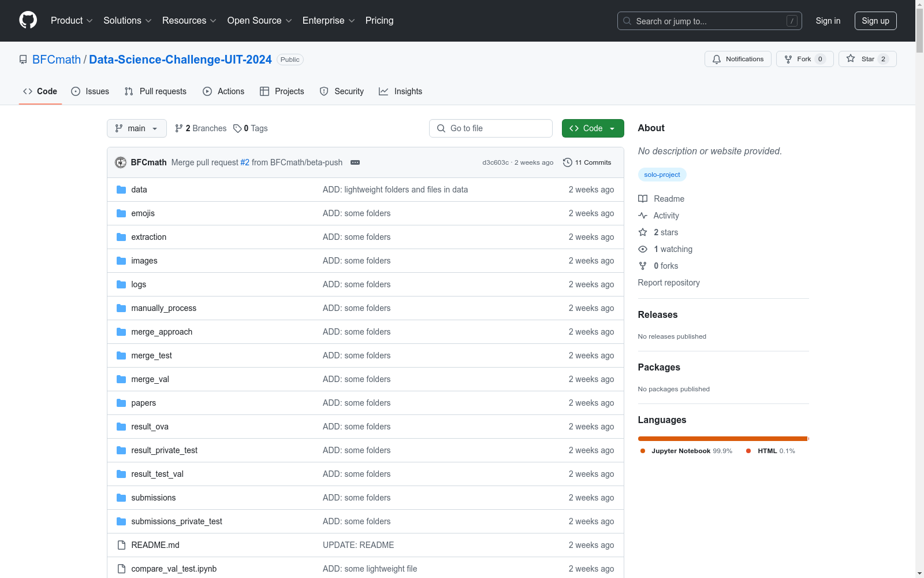Click the repository icon before BFCmath
The image size is (924, 578).
(x=23, y=60)
